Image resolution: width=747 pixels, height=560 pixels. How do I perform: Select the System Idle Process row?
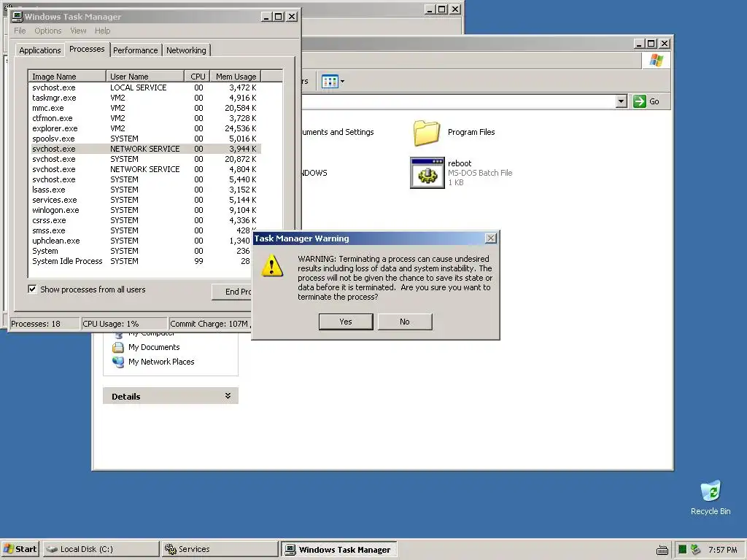point(141,262)
